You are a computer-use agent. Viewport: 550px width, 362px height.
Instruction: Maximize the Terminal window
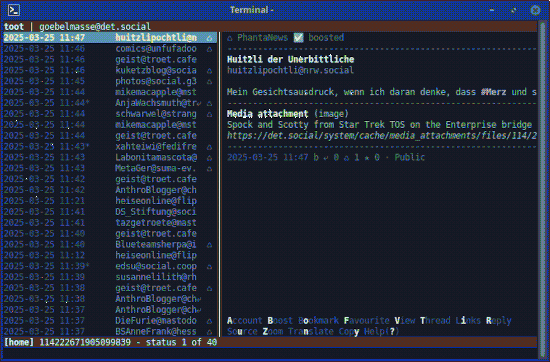coord(514,10)
